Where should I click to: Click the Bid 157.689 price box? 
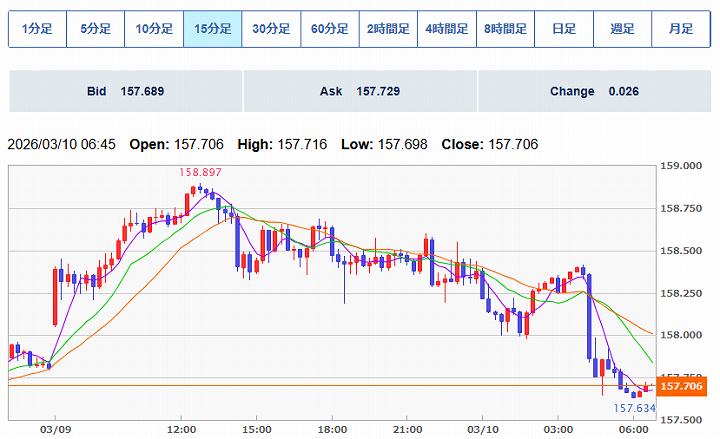(125, 91)
